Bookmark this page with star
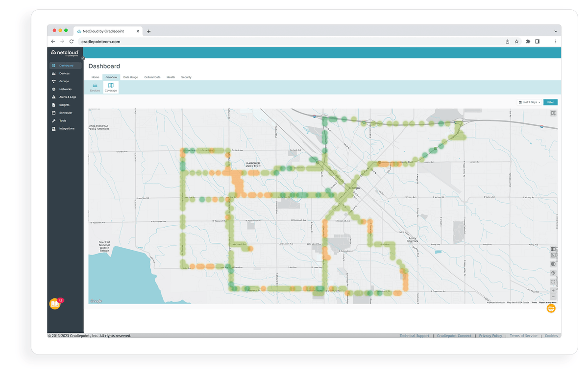Screen dimensions: 588x376 pos(516,42)
